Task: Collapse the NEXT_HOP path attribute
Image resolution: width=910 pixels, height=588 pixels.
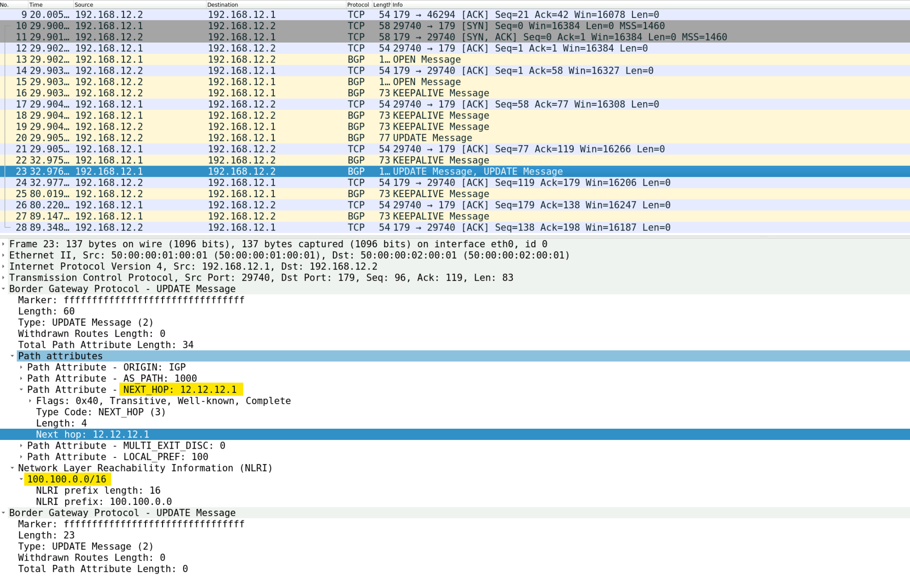Action: pos(21,389)
